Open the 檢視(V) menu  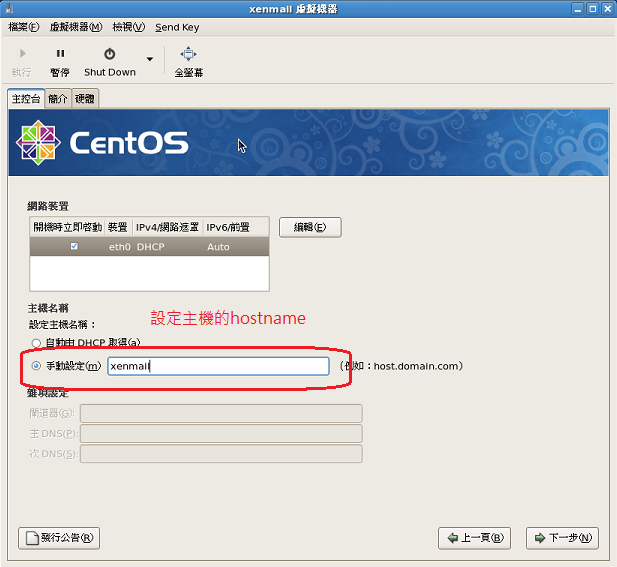click(x=129, y=27)
